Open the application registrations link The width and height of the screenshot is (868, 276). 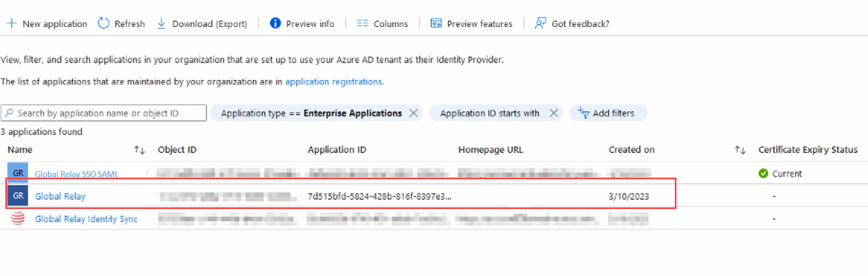(x=334, y=81)
